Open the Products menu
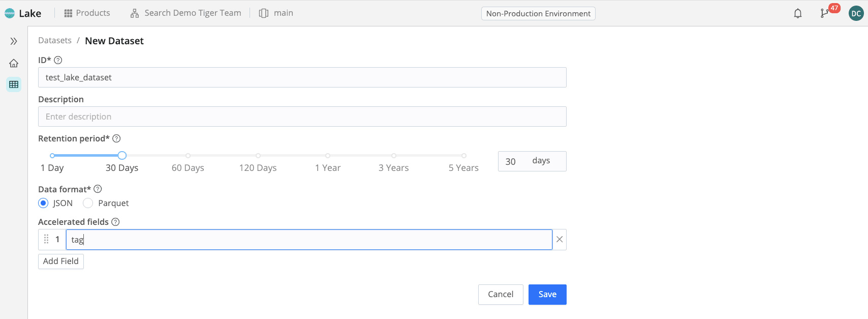The width and height of the screenshot is (868, 319). click(87, 13)
